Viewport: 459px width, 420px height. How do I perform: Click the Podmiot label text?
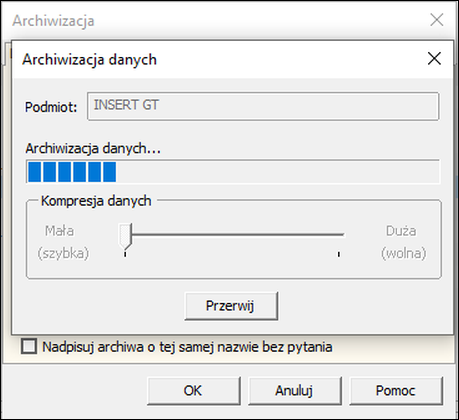pos(51,107)
